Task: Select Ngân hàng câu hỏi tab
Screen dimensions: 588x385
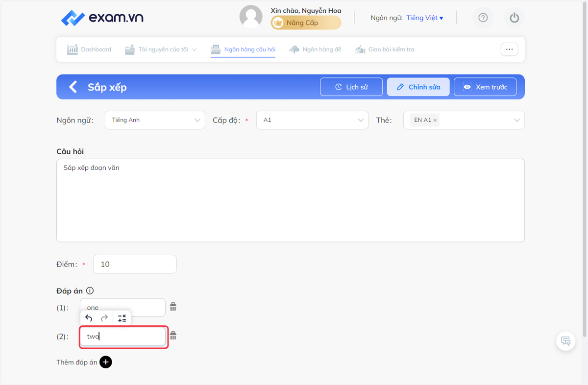Action: pos(243,49)
